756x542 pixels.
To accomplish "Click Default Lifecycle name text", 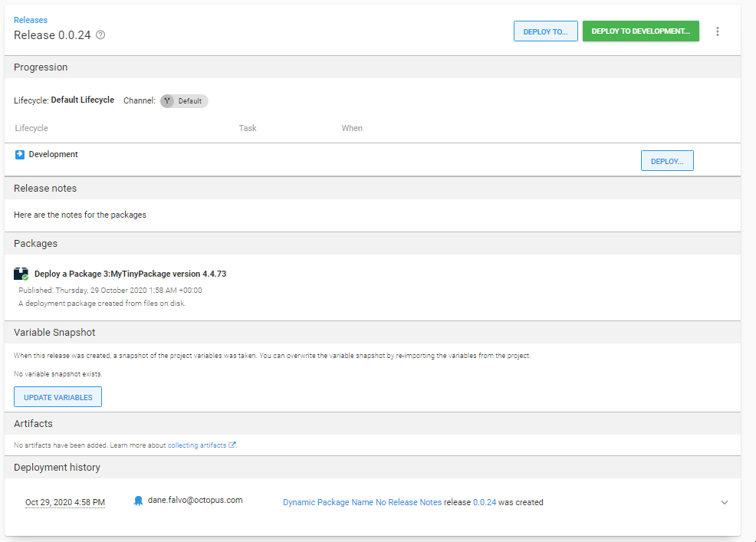I will click(83, 100).
